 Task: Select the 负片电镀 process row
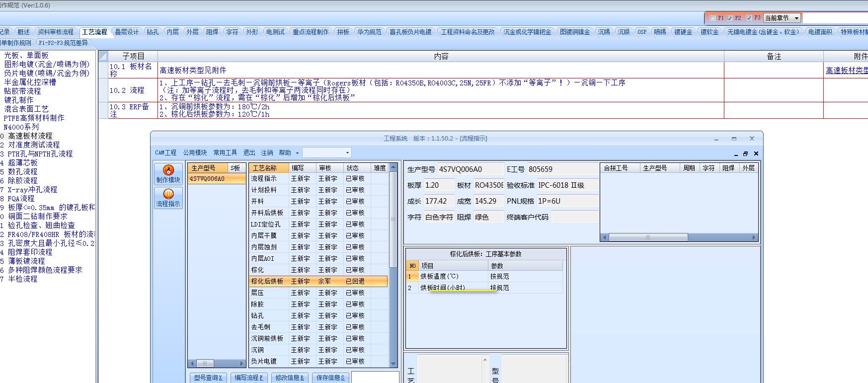click(x=318, y=361)
